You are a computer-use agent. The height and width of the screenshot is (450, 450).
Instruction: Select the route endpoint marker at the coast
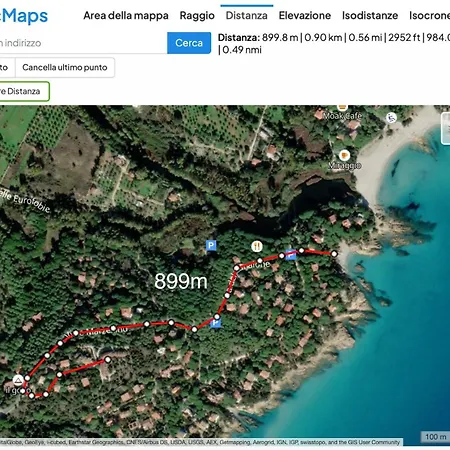tap(334, 254)
